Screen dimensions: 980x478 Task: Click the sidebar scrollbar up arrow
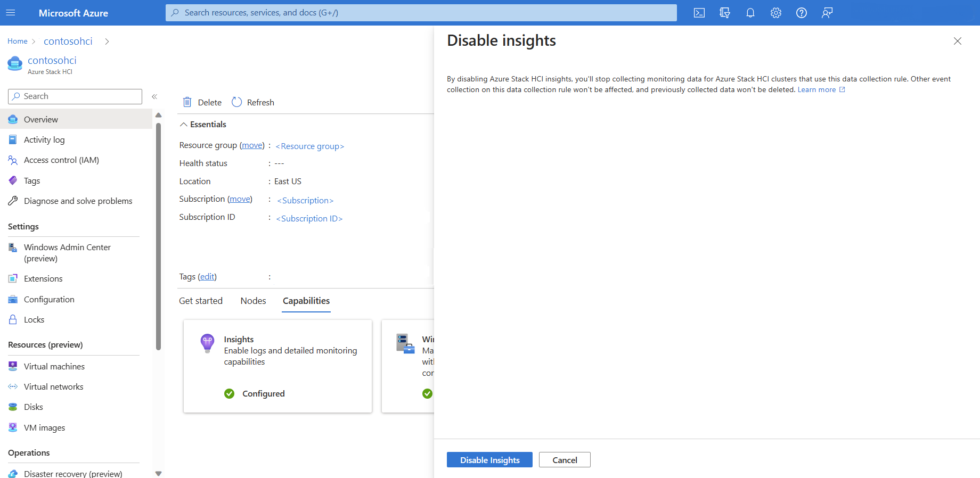pos(158,115)
